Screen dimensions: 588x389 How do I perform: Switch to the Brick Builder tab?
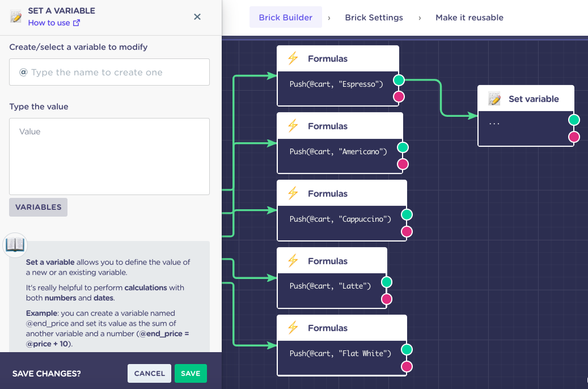[x=285, y=18]
